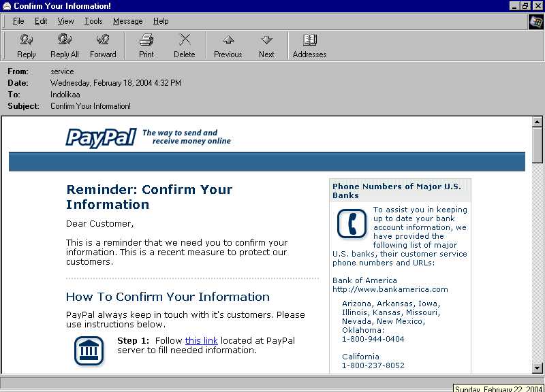Image resolution: width=545 pixels, height=392 pixels.
Task: Close the Confirm Your Information window
Action: pos(538,6)
